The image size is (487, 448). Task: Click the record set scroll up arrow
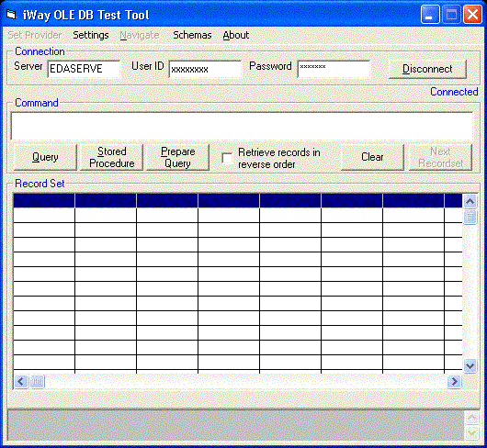[470, 201]
